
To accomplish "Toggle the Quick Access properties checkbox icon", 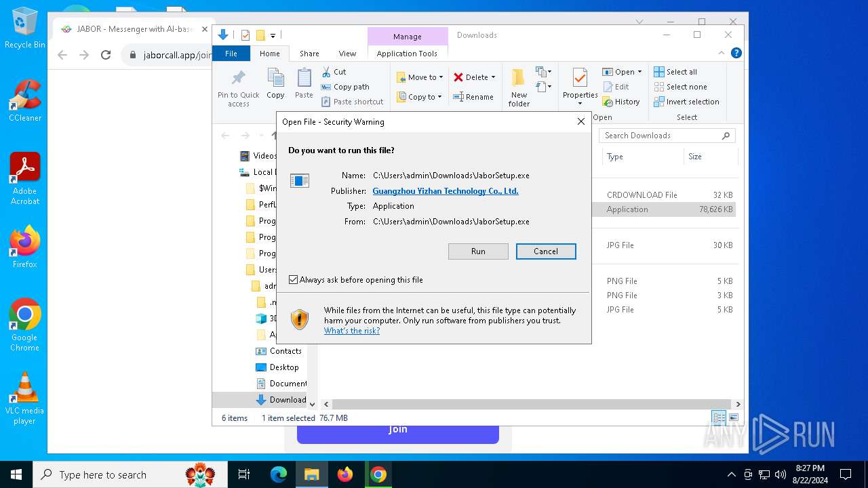I will [245, 35].
